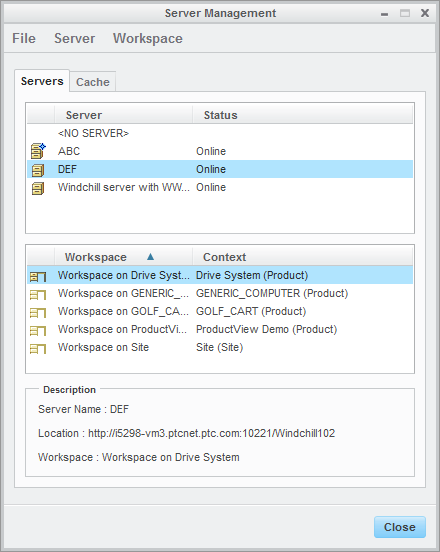Select Workspace on Site row
This screenshot has width=440, height=552.
click(x=220, y=347)
